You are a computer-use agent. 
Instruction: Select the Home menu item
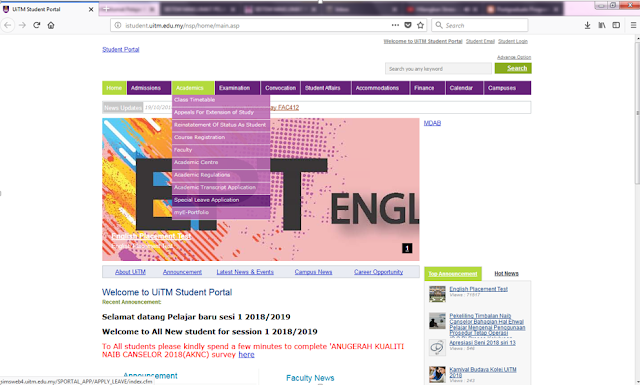pos(114,88)
